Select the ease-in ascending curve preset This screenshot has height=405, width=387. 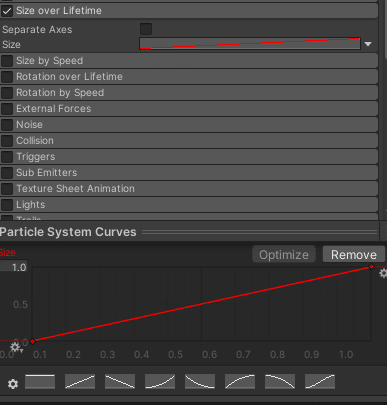click(x=160, y=382)
